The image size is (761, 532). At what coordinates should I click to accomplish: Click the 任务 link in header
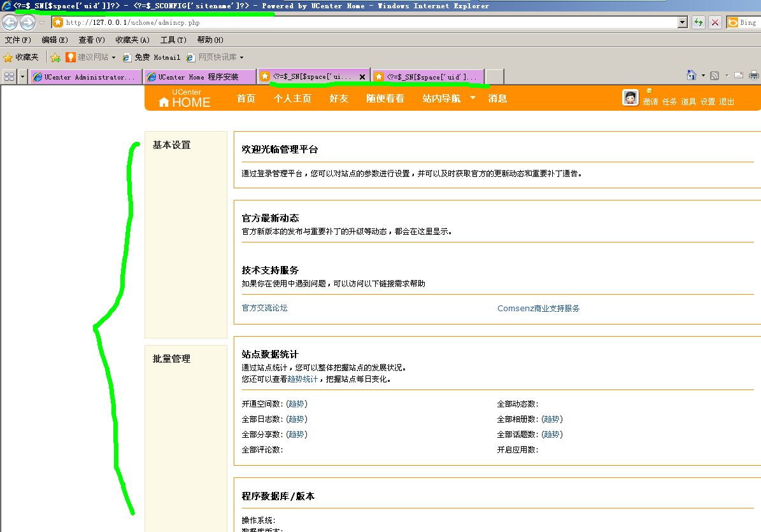[670, 101]
